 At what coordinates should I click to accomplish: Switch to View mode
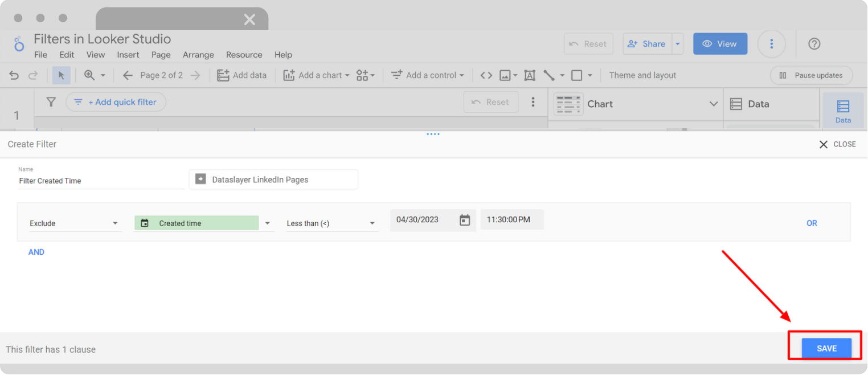pyautogui.click(x=720, y=43)
